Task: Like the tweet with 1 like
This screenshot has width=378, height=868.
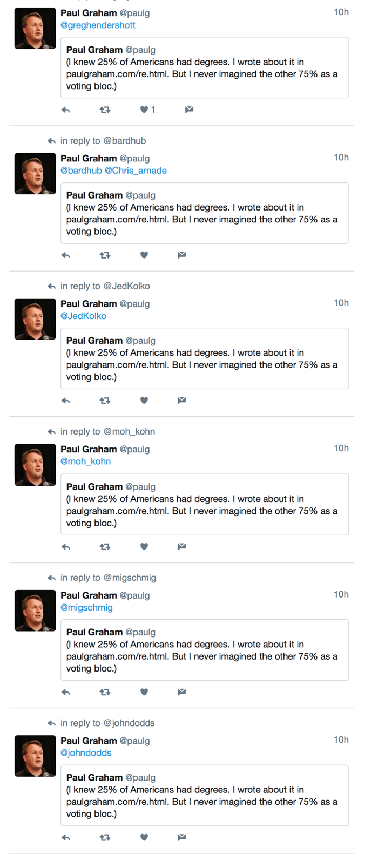Action: (x=144, y=110)
